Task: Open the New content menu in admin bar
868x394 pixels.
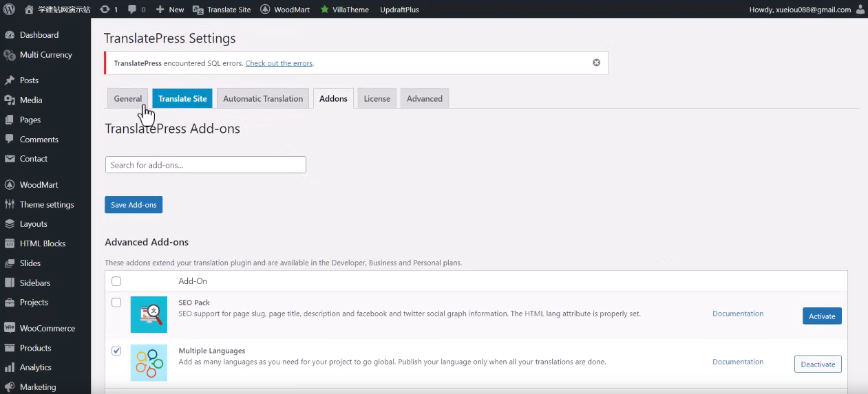Action: click(x=170, y=10)
